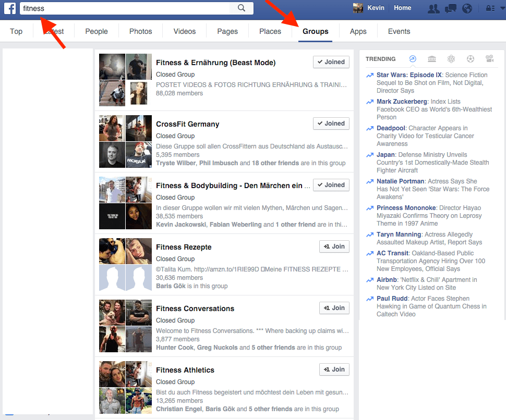Open the notifications globe icon
This screenshot has width=506, height=420.
coord(467,8)
